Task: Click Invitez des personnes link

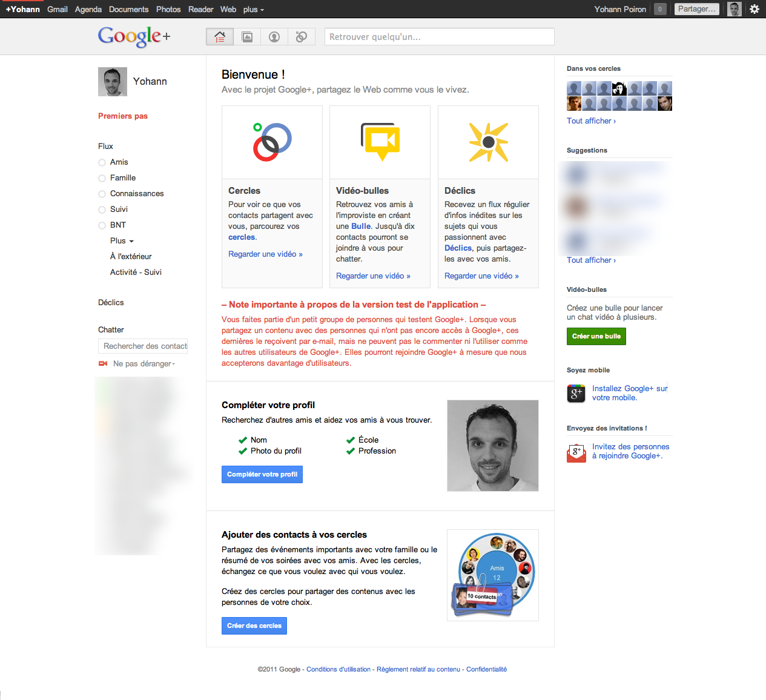Action: (630, 451)
